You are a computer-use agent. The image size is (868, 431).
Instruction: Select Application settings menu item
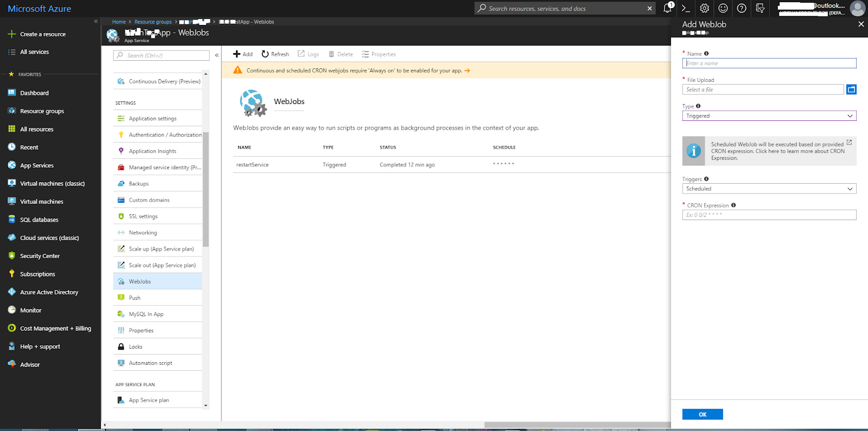157,119
